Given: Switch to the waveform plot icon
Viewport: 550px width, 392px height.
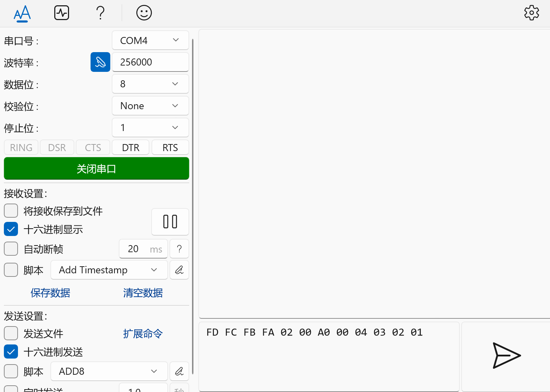Looking at the screenshot, I should coord(62,13).
